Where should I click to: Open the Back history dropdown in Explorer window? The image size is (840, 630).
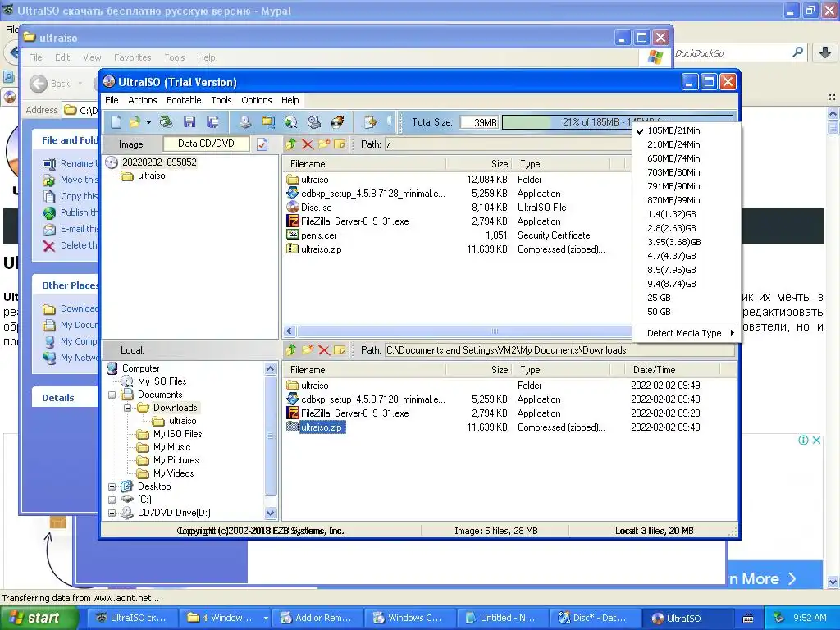[x=80, y=84]
